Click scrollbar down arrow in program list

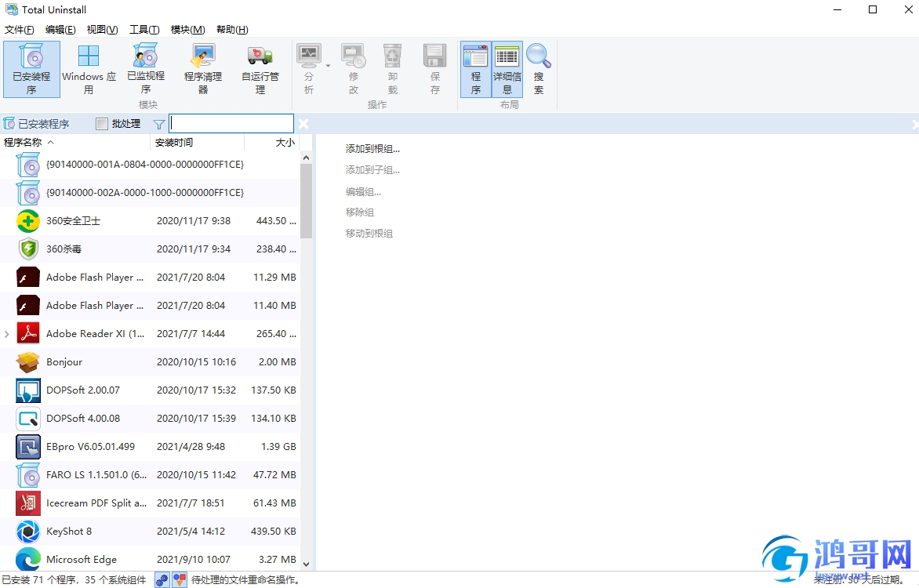(x=306, y=564)
